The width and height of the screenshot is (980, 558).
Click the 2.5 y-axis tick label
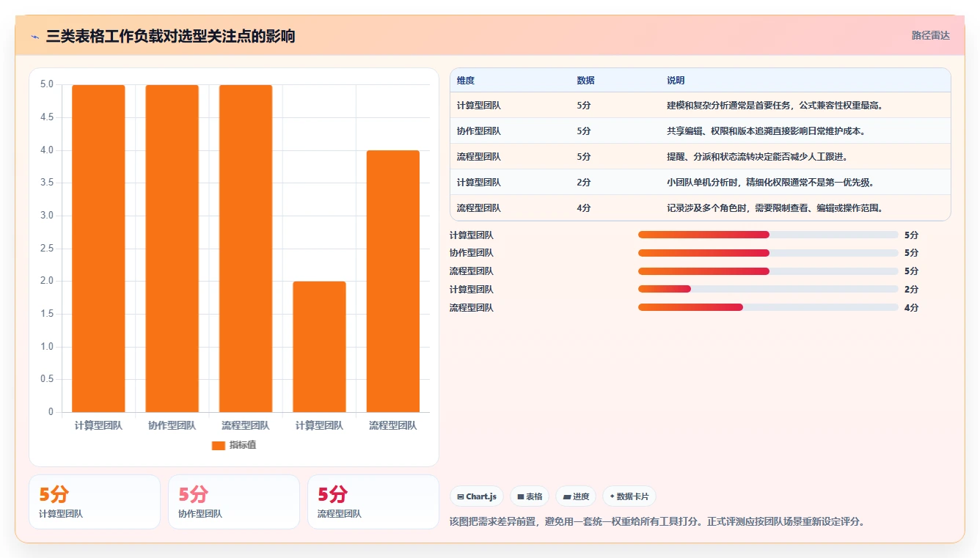click(46, 249)
